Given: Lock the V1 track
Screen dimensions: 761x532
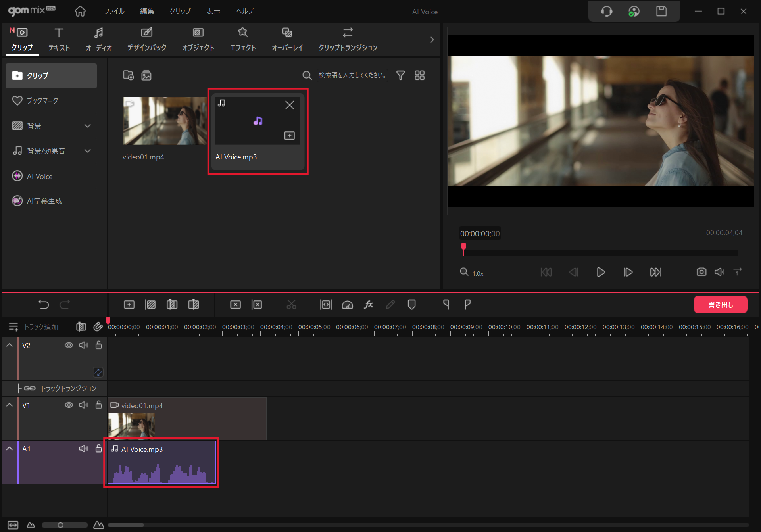Looking at the screenshot, I should tap(99, 405).
